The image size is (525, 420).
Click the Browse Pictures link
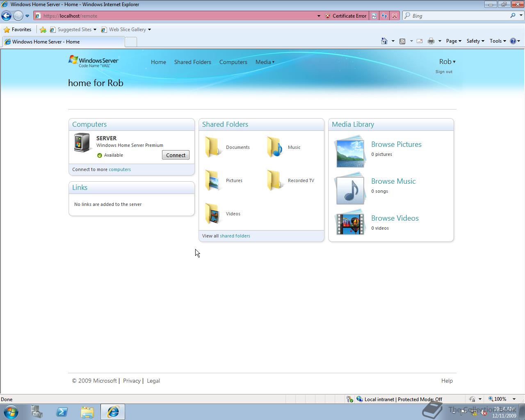[x=396, y=144]
